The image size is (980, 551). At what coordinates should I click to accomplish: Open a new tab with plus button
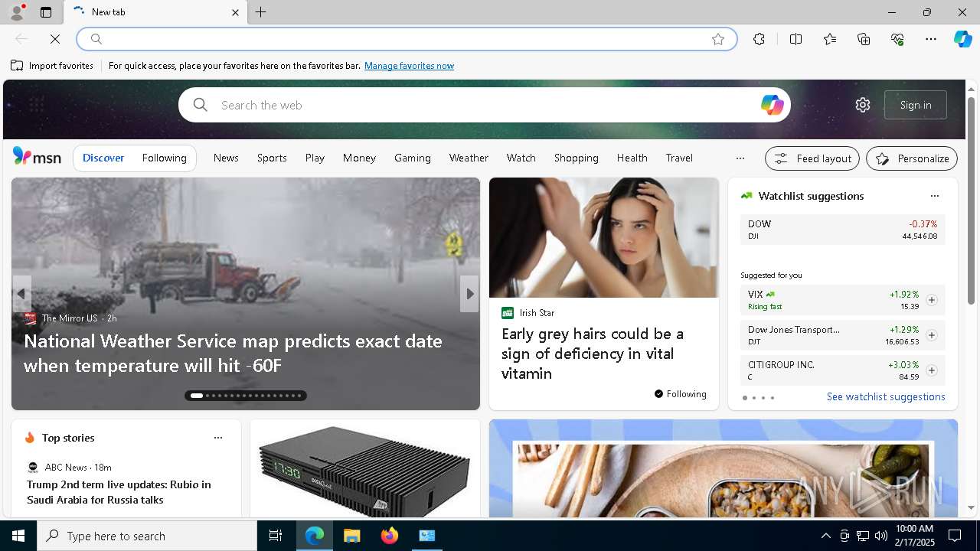click(261, 12)
